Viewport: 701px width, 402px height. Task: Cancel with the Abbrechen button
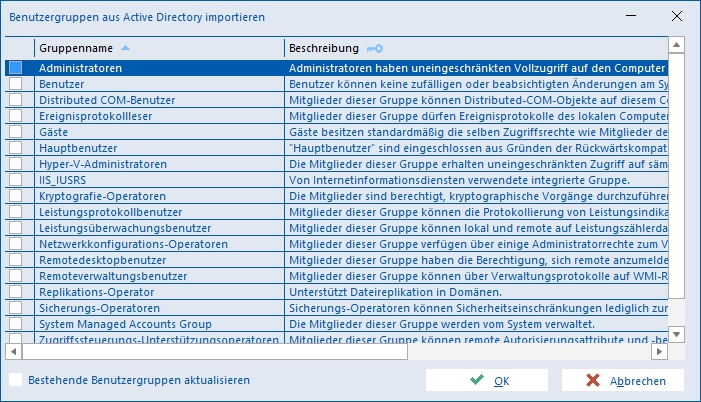click(623, 380)
